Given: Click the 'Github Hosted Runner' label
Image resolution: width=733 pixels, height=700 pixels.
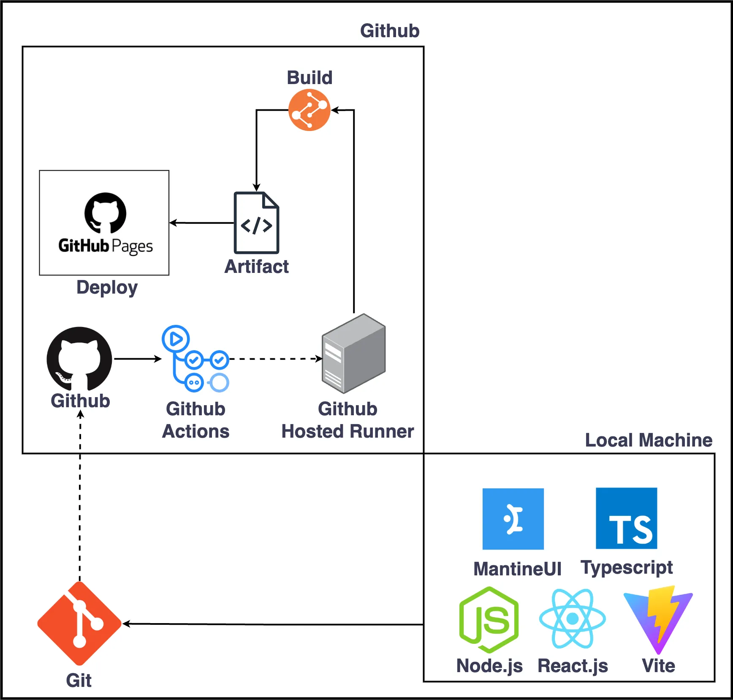Looking at the screenshot, I should coord(347,420).
